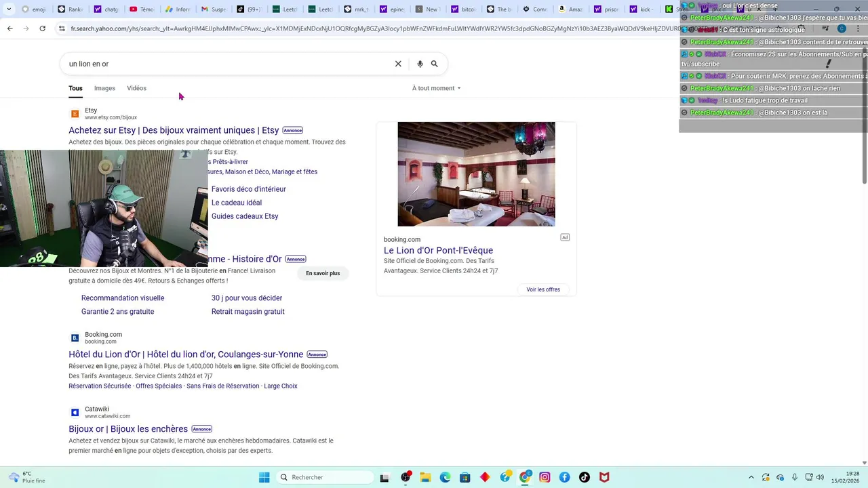Open 'Guides cadeaux Etsy' sublink
Image resolution: width=868 pixels, height=488 pixels.
(x=245, y=216)
